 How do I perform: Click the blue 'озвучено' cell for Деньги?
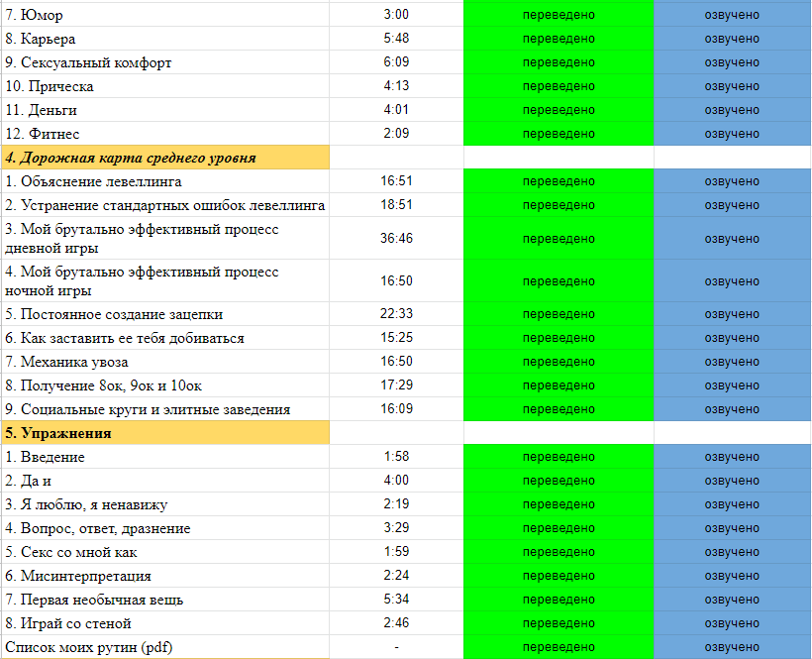coord(732,110)
